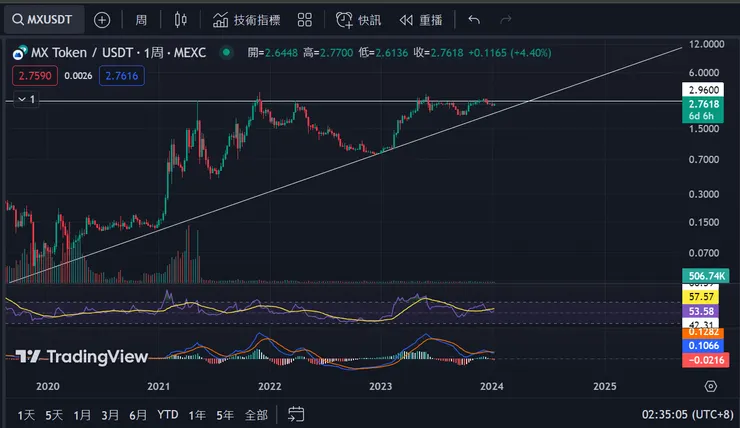
Task: Click the 2.9600 price label
Action: click(x=703, y=90)
